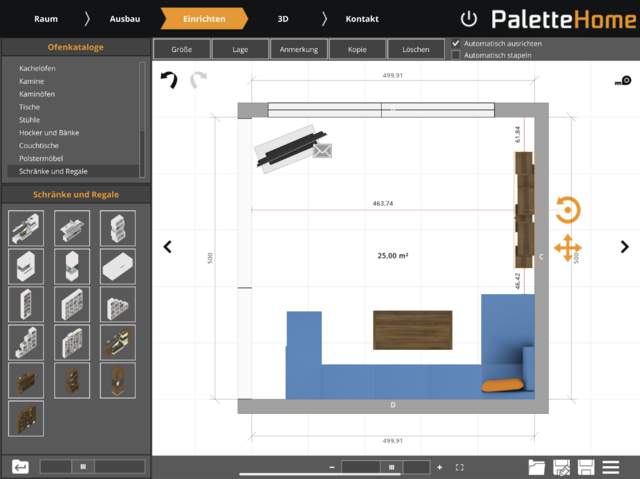Image resolution: width=640 pixels, height=479 pixels.
Task: Open the Kontakt step
Action: (362, 19)
